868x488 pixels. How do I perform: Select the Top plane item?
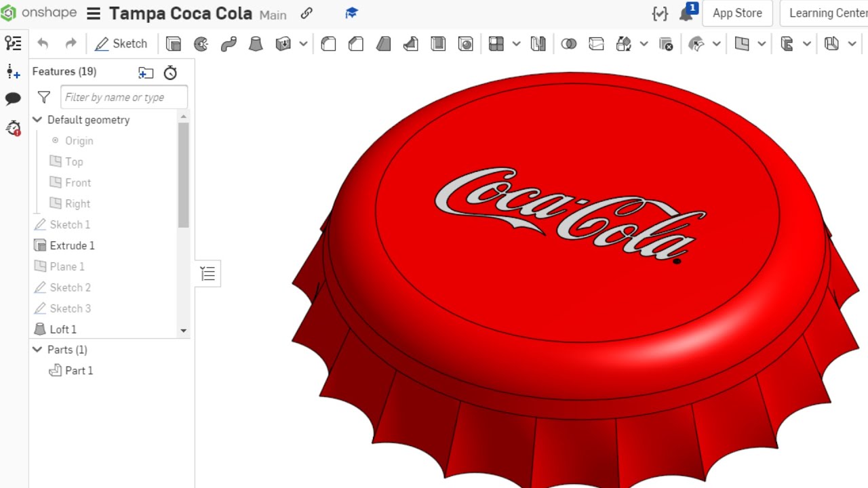75,162
